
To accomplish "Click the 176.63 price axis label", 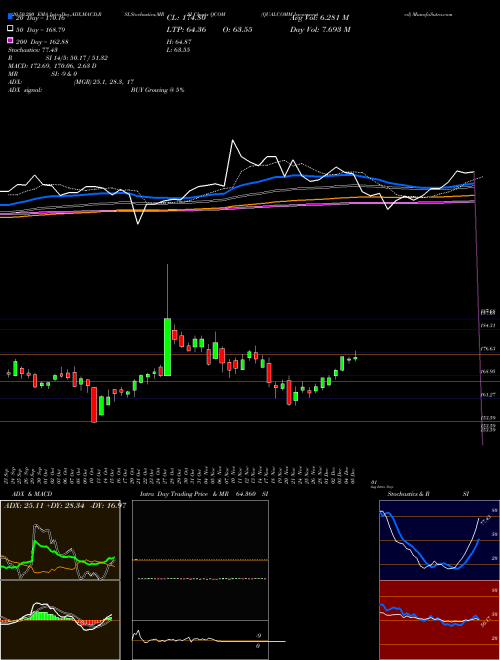I will tap(487, 349).
